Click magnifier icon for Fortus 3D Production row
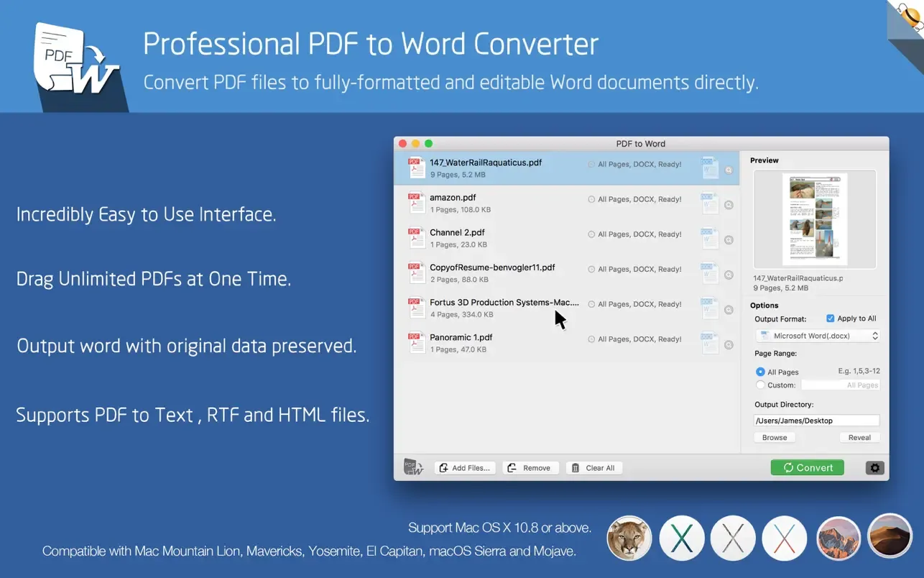This screenshot has height=578, width=924. (x=729, y=311)
